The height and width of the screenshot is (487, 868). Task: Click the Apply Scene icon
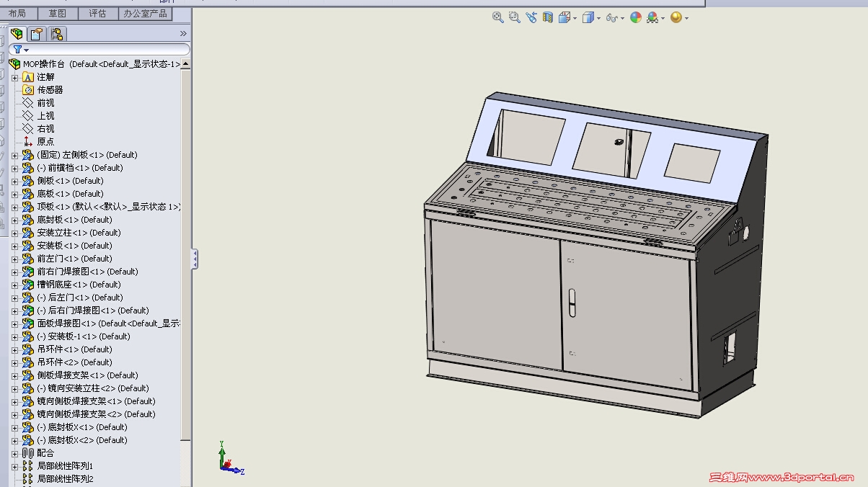(652, 17)
